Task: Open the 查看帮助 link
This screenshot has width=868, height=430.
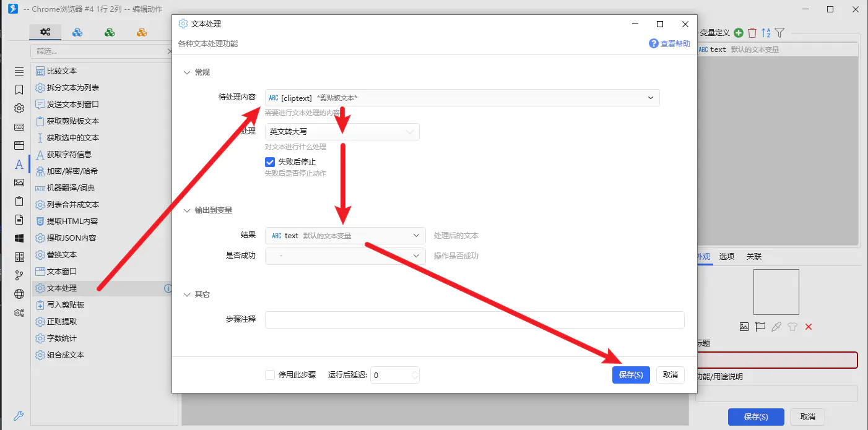Action: pos(669,44)
